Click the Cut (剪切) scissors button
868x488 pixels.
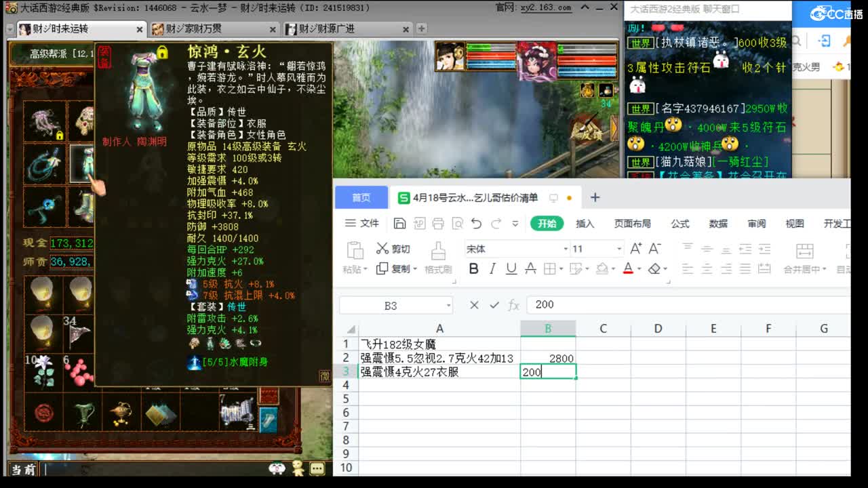pyautogui.click(x=393, y=249)
